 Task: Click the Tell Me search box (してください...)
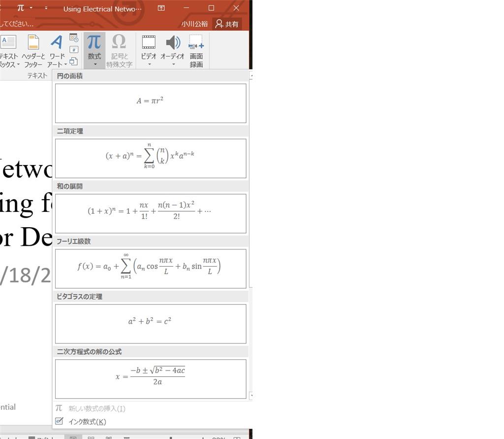tap(17, 24)
